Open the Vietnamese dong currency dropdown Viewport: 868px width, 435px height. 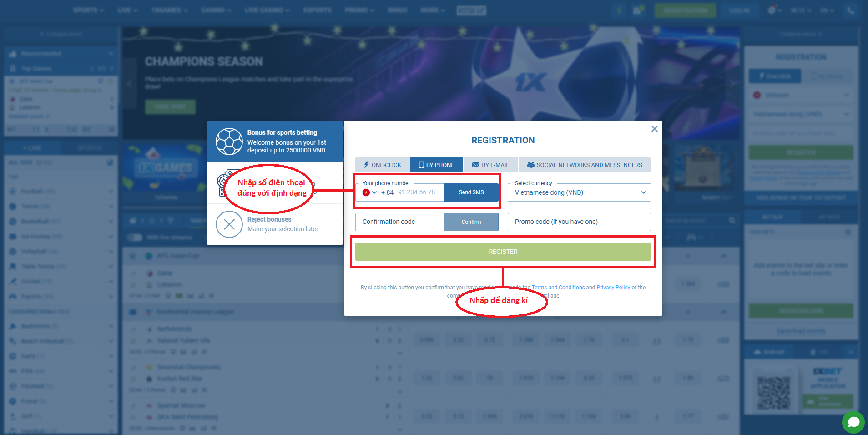point(579,192)
